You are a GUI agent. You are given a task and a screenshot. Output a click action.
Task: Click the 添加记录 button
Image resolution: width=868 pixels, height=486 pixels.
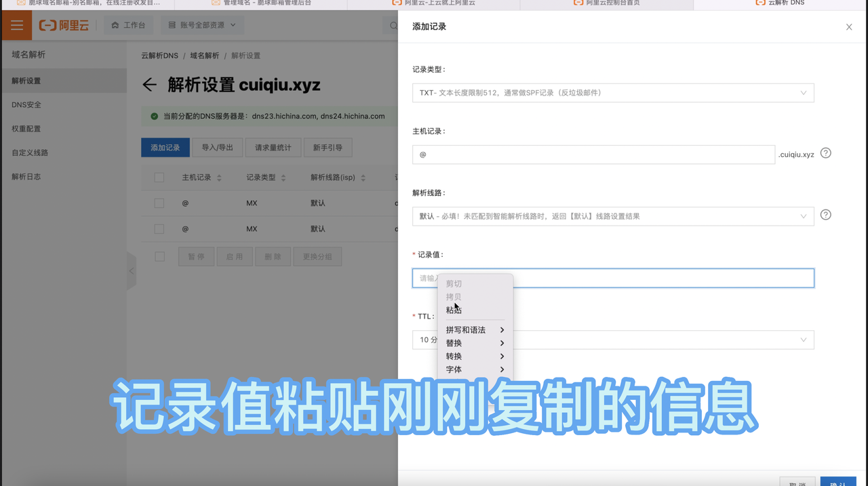coord(165,148)
